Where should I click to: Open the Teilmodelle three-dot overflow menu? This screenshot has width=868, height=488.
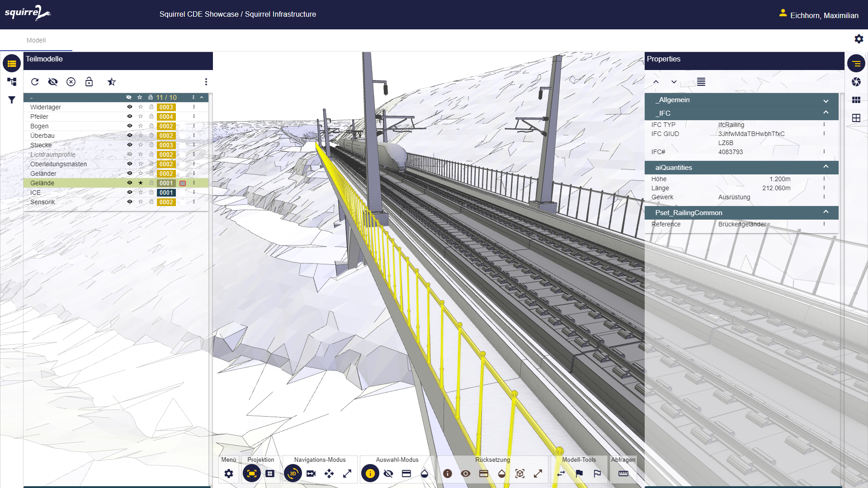pyautogui.click(x=206, y=82)
